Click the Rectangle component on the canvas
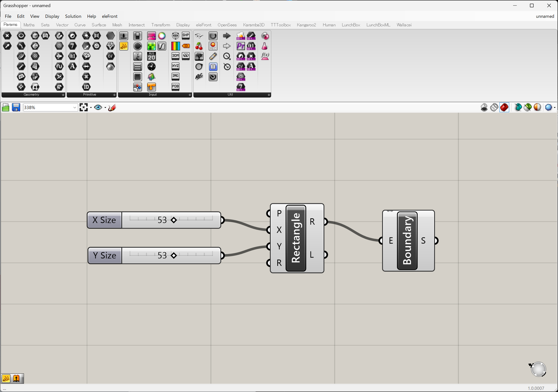This screenshot has height=392, width=558. pyautogui.click(x=296, y=238)
